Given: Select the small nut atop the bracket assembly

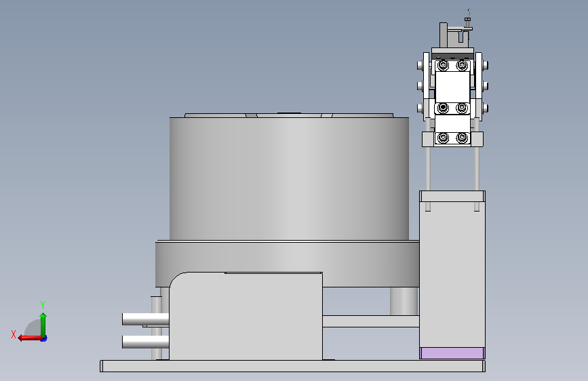Looking at the screenshot, I should tap(467, 20).
